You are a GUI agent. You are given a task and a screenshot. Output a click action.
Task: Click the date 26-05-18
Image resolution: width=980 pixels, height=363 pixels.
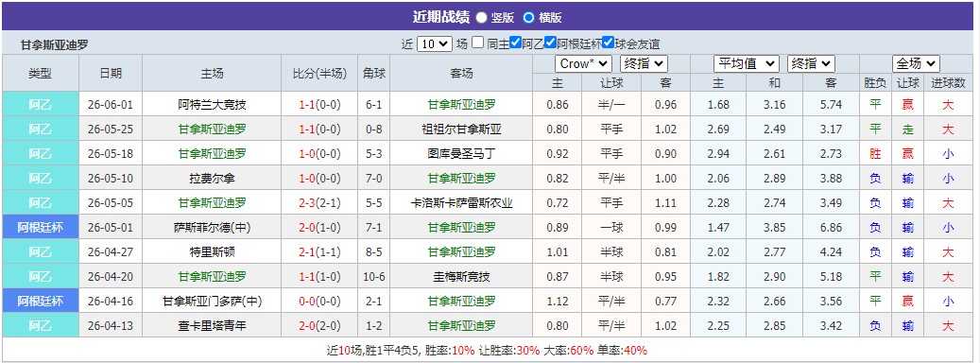[111, 154]
